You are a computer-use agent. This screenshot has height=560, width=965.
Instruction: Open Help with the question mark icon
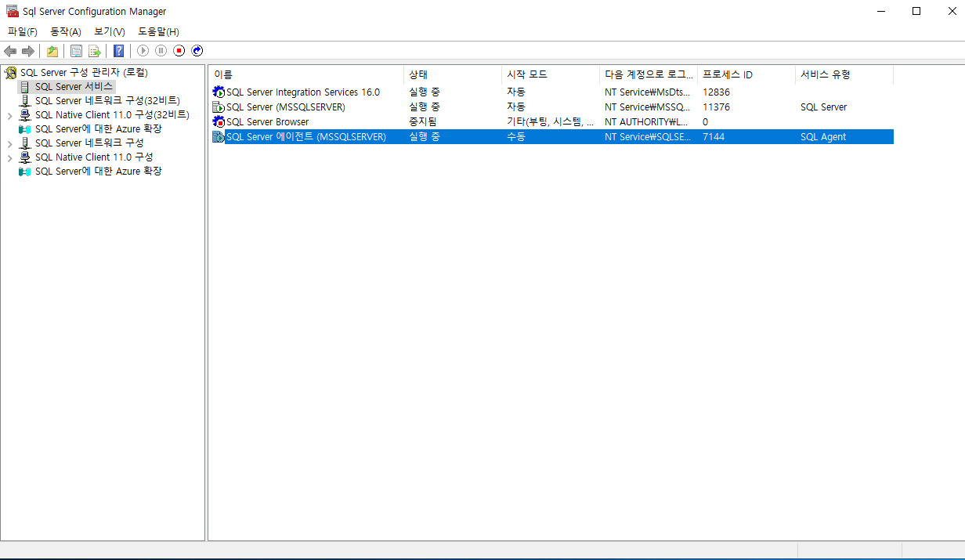pyautogui.click(x=118, y=51)
